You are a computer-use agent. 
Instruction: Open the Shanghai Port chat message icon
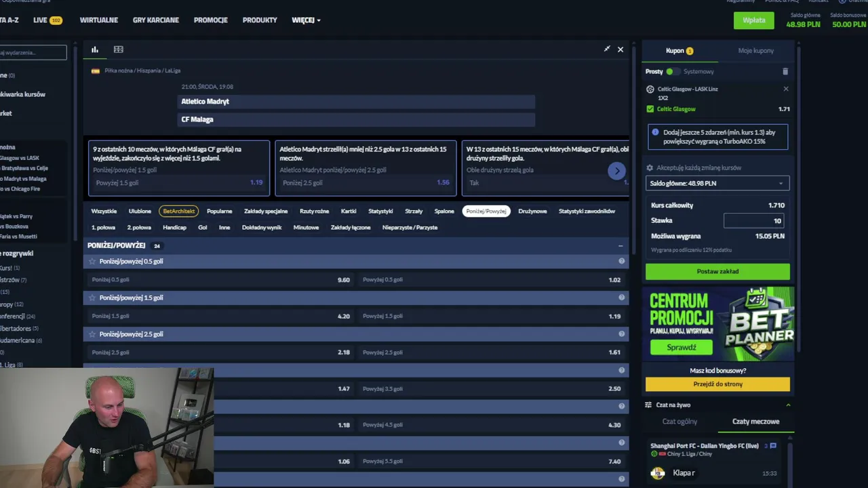[x=773, y=446]
